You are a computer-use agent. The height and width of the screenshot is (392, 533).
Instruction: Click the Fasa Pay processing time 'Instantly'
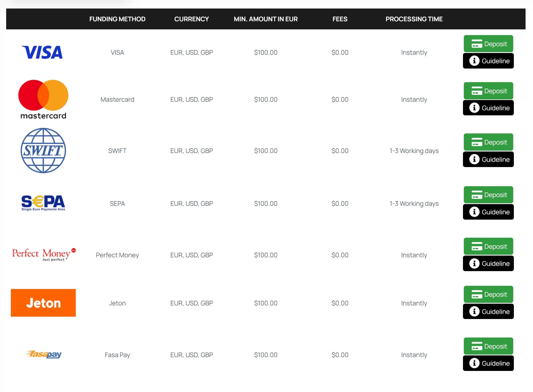coord(414,355)
